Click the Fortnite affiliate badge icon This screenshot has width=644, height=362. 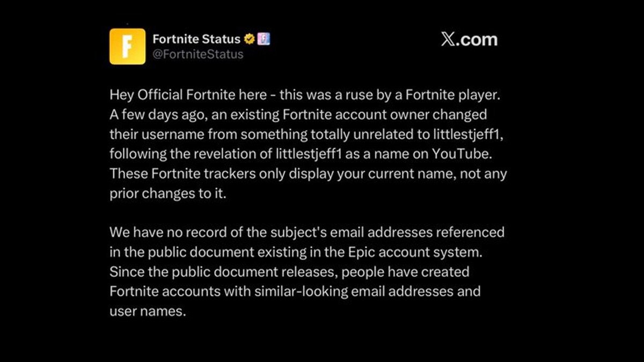pyautogui.click(x=264, y=39)
